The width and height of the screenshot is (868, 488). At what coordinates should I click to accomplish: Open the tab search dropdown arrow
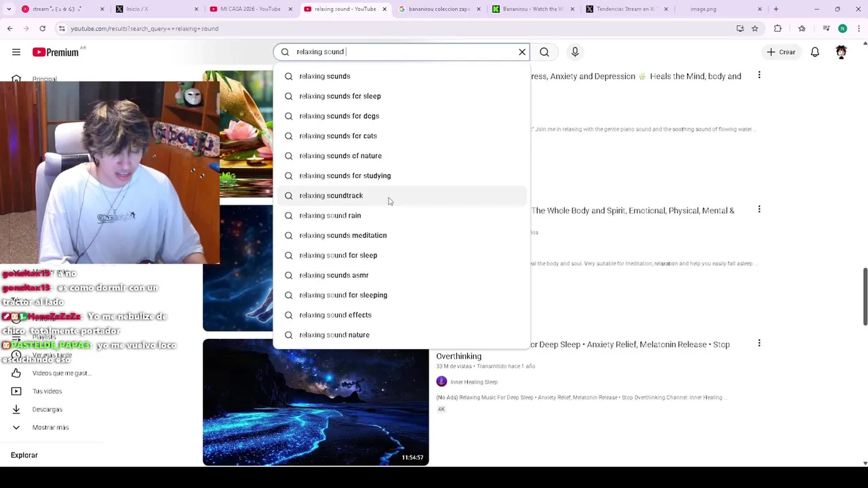9,9
